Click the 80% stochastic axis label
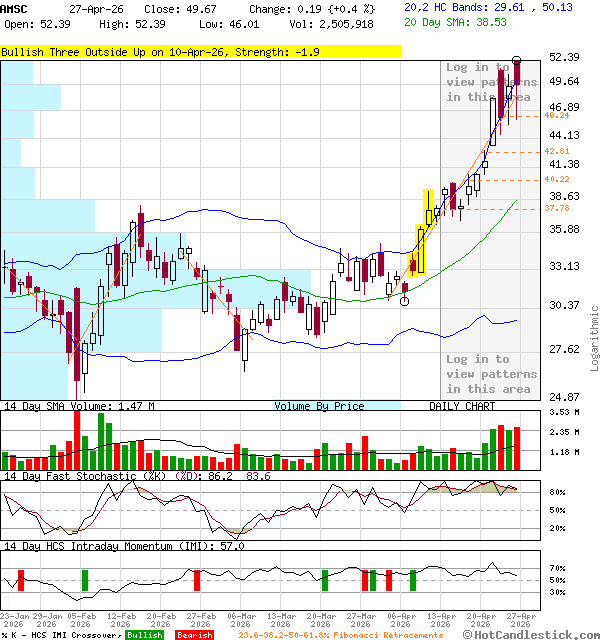The height and width of the screenshot is (640, 600). tap(557, 492)
